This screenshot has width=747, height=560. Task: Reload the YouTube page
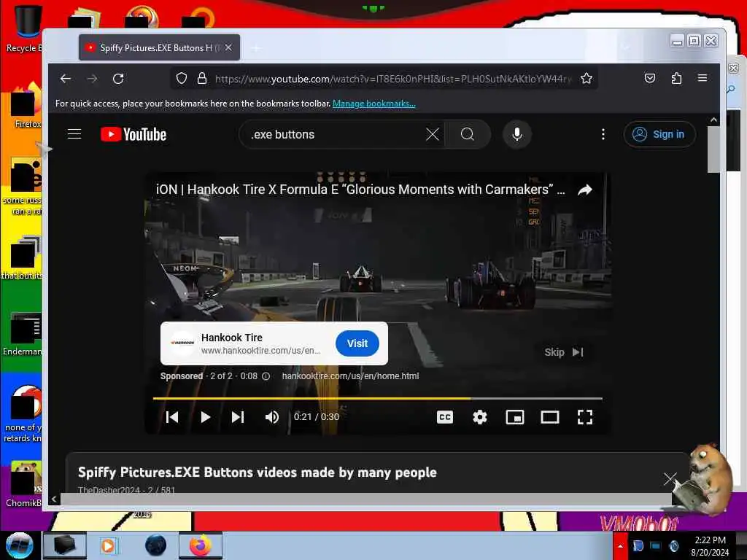coord(118,79)
